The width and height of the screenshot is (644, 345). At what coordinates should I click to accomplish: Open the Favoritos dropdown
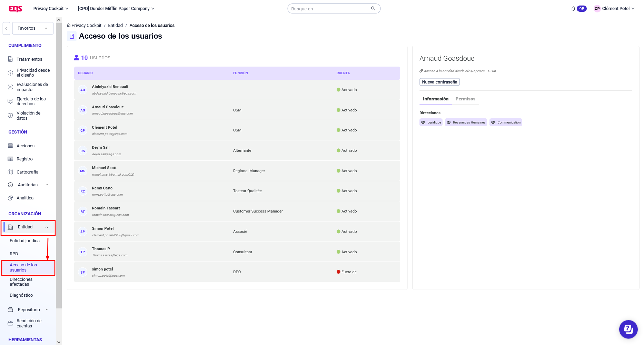(x=33, y=28)
